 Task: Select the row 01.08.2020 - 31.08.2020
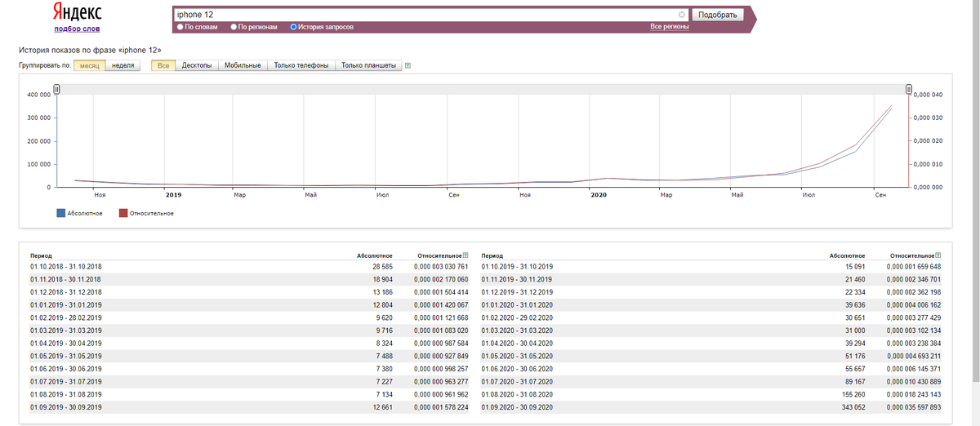pyautogui.click(x=712, y=394)
